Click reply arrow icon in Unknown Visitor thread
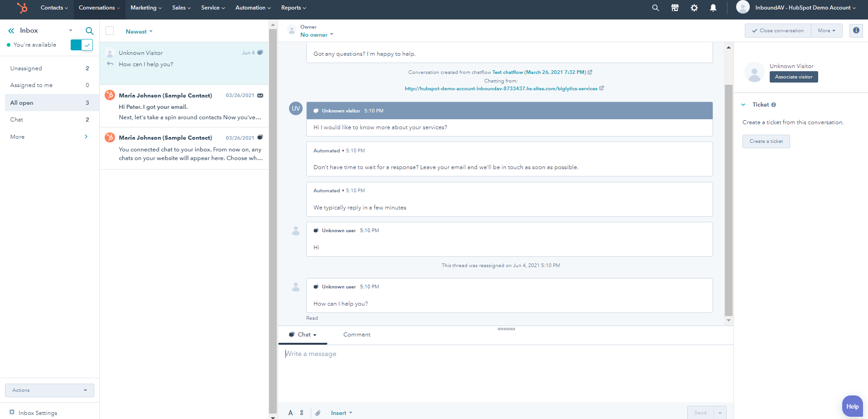 [110, 64]
